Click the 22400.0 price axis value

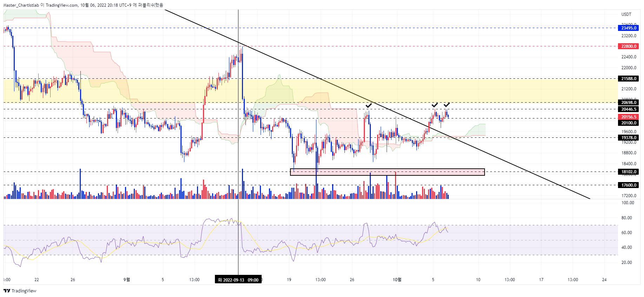(x=629, y=57)
